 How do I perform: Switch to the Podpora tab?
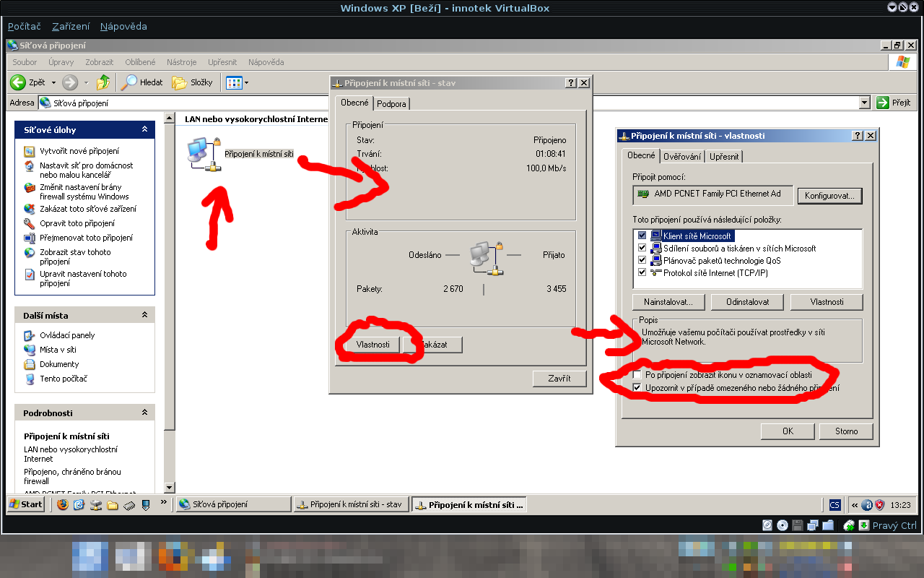coord(392,103)
